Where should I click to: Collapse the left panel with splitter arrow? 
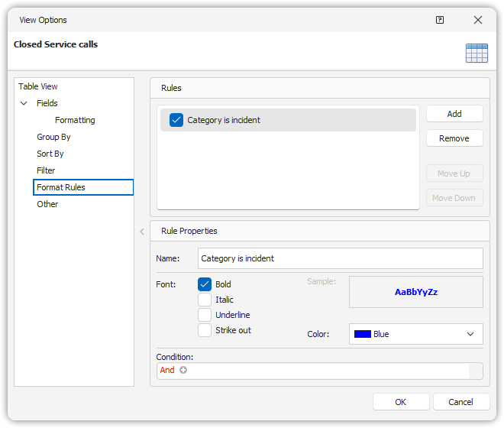coord(142,231)
